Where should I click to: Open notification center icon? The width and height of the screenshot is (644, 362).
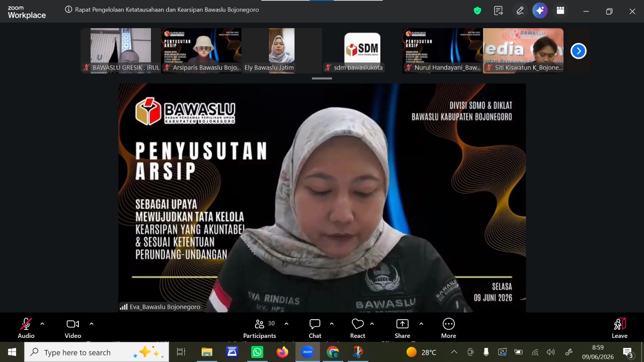(628, 353)
